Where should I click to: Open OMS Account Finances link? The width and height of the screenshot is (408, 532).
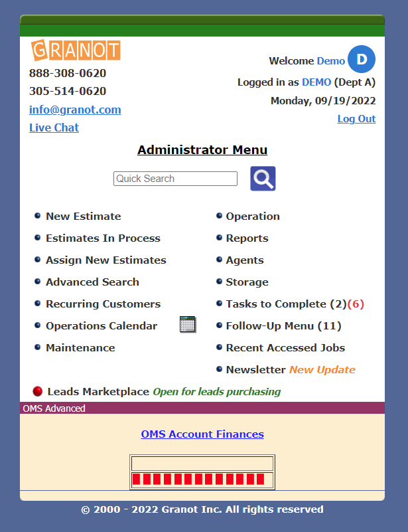202,434
